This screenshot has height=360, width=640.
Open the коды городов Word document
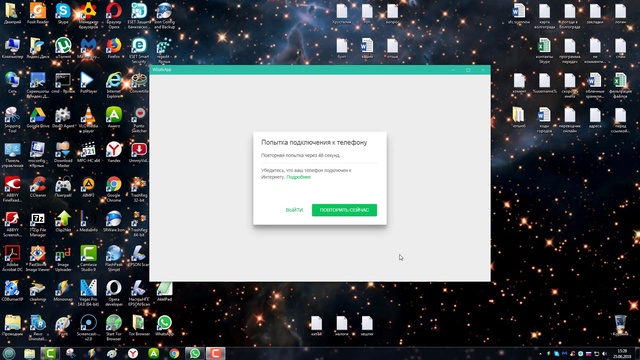(544, 120)
